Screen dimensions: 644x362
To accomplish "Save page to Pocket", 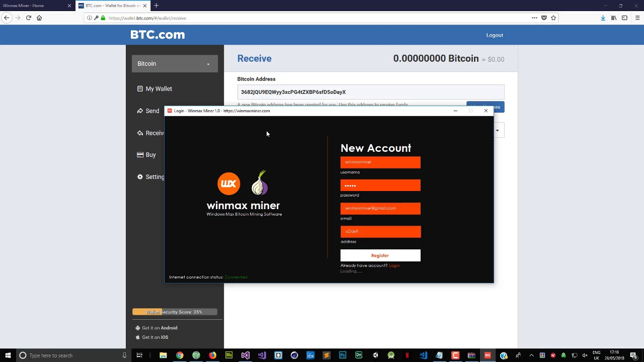I will (x=544, y=18).
